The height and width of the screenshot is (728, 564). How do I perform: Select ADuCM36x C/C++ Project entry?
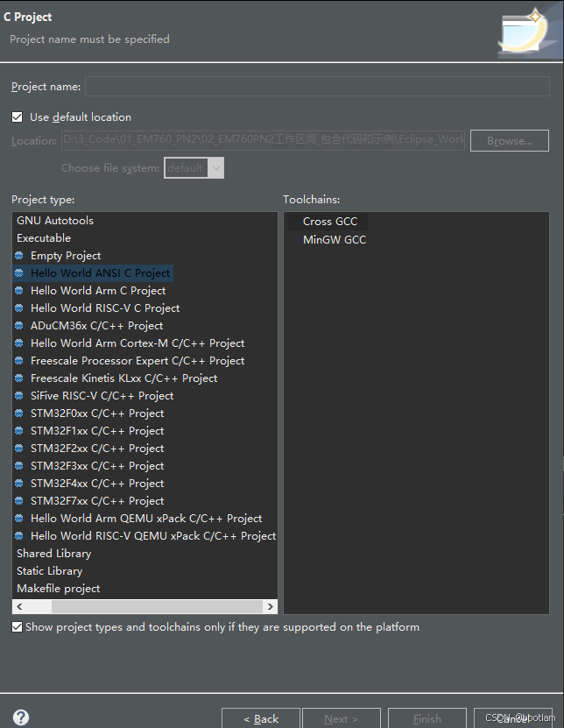96,326
